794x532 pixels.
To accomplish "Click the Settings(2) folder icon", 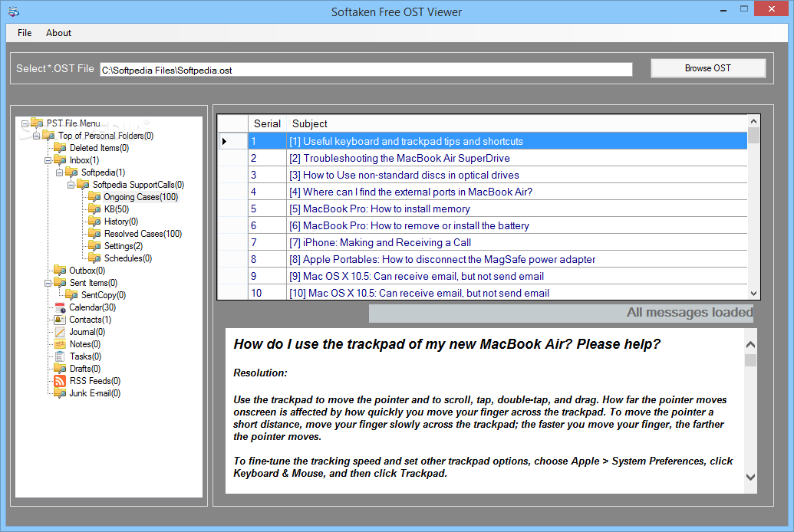I will point(94,246).
